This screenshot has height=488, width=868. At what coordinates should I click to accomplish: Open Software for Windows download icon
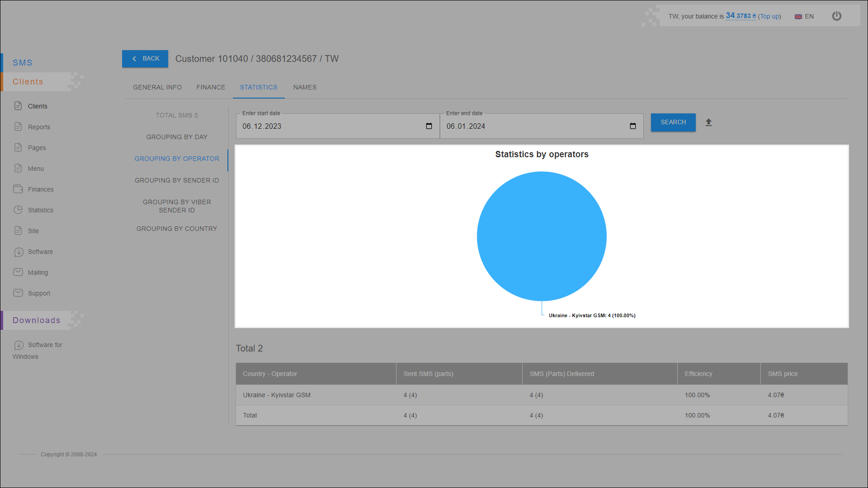(19, 345)
